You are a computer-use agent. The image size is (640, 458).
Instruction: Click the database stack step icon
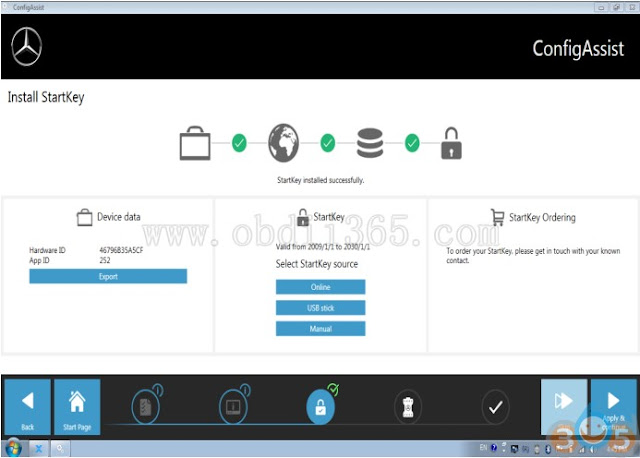point(370,143)
